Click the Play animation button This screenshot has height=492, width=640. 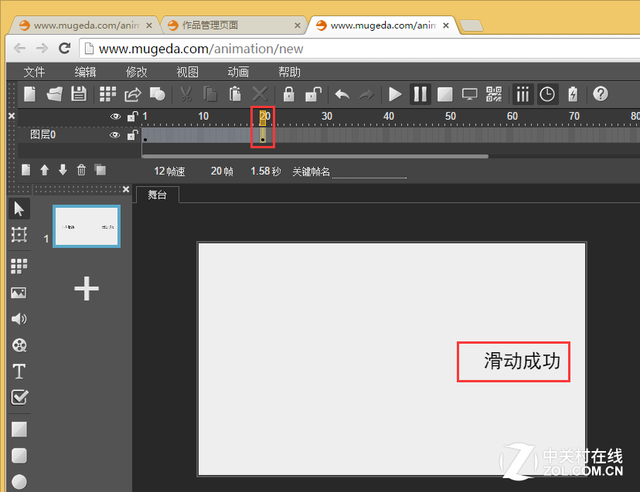tap(395, 94)
